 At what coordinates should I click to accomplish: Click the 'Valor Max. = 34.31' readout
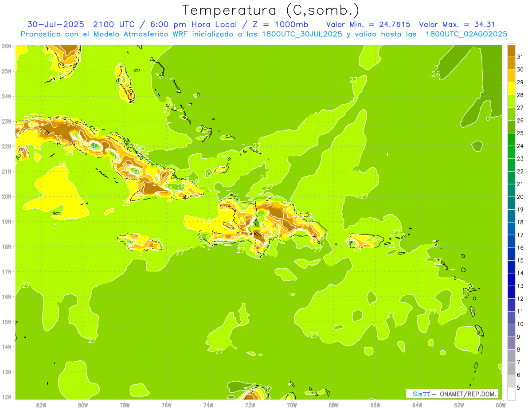coord(457,24)
